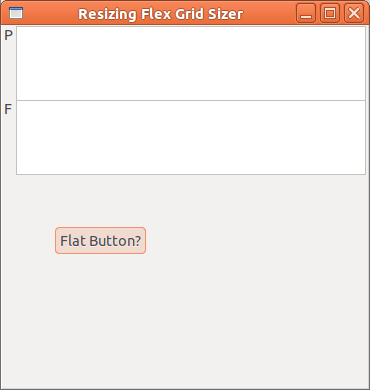The height and width of the screenshot is (390, 370).
Task: Close the Resizing Flex Grid Sizer window
Action: [x=354, y=13]
